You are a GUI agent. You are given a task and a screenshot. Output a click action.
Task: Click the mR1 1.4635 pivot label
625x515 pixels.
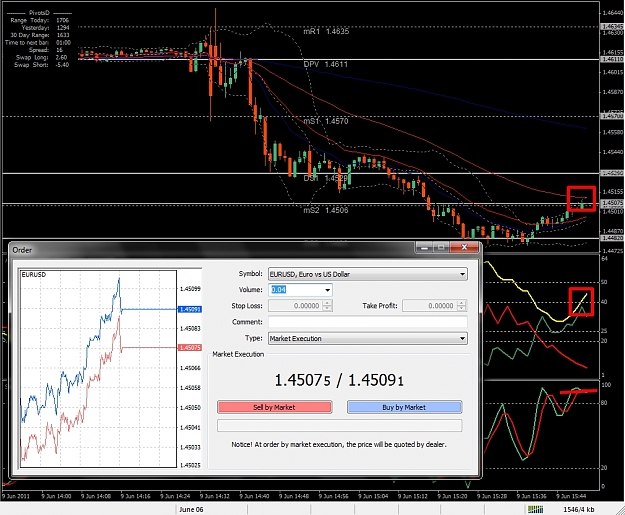pyautogui.click(x=326, y=31)
